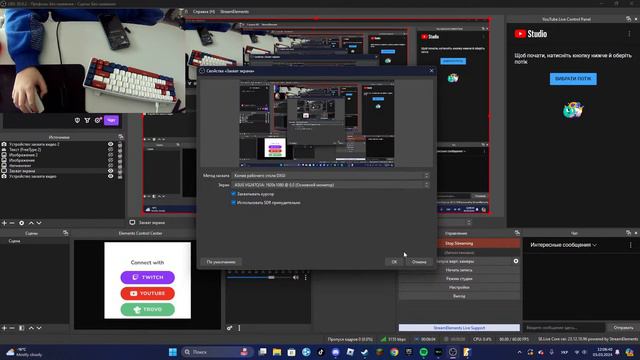Click 'Режим студии' button

(459, 278)
